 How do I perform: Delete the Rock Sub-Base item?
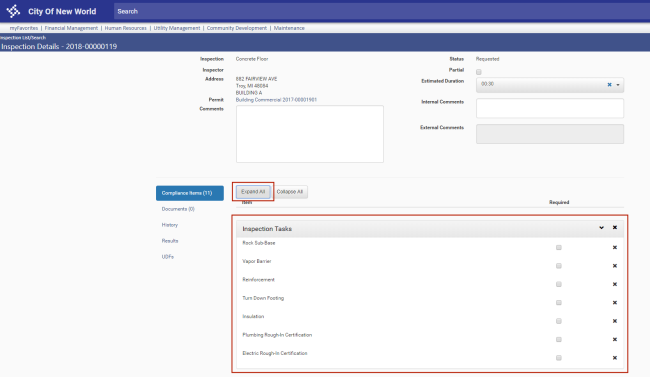(615, 248)
